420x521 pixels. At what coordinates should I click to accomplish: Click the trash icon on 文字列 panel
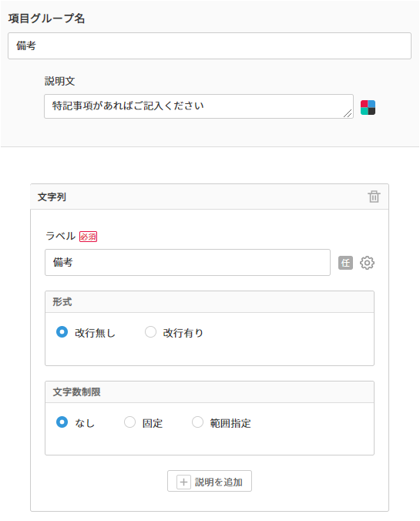tap(374, 197)
